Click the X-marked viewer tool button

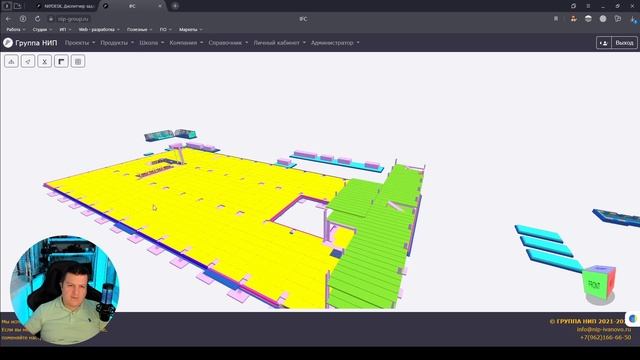pos(44,62)
